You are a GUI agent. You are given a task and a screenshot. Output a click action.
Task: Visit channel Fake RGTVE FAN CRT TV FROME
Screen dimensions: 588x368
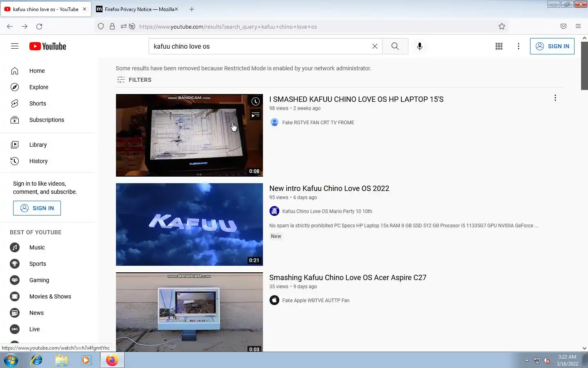pyautogui.click(x=318, y=122)
